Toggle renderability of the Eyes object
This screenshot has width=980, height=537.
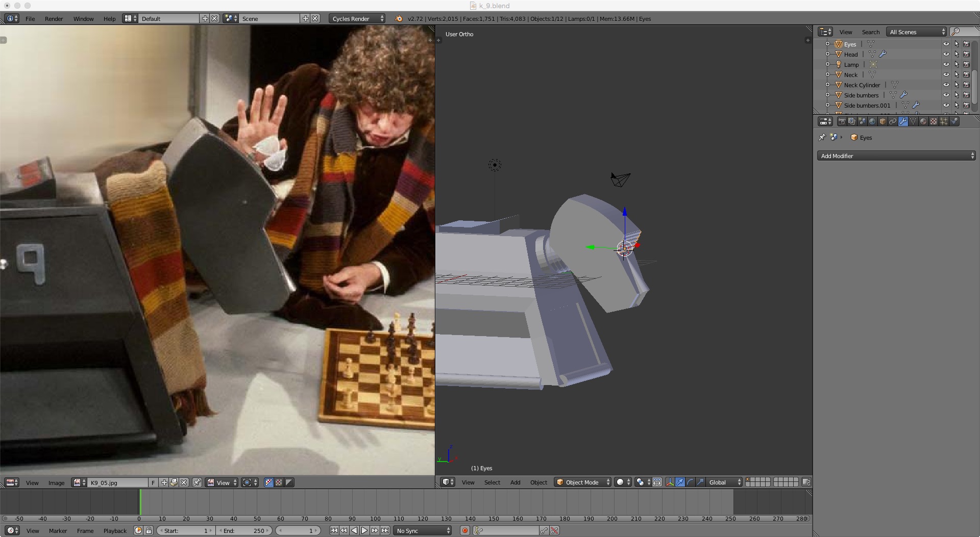point(966,44)
